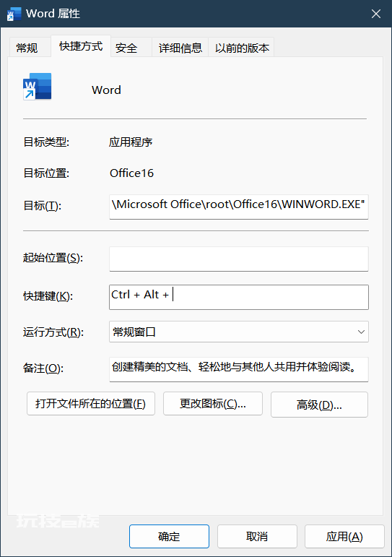Focus the 目标 path input field
This screenshot has height=557, width=392.
coord(239,207)
